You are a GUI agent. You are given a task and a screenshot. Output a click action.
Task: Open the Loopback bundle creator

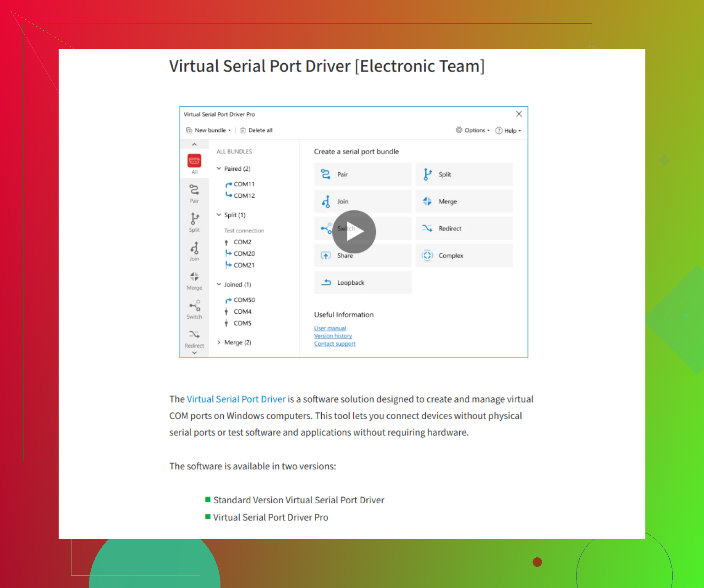(x=363, y=282)
